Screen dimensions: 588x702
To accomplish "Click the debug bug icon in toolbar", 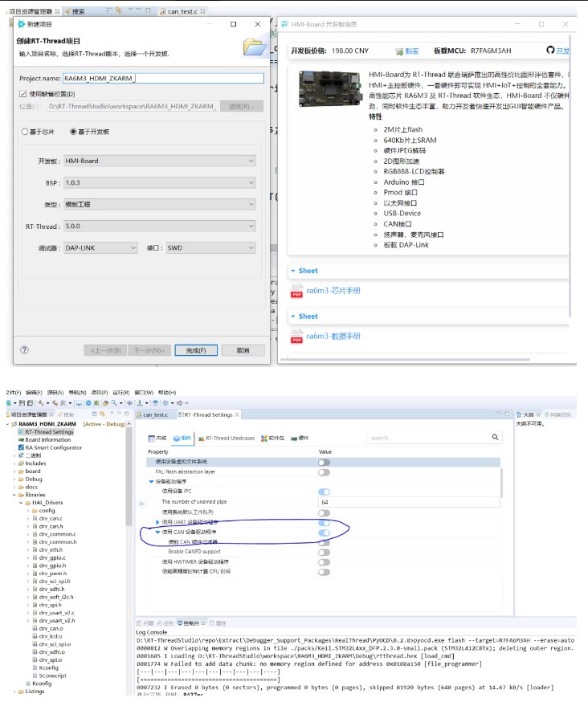I will [x=96, y=403].
